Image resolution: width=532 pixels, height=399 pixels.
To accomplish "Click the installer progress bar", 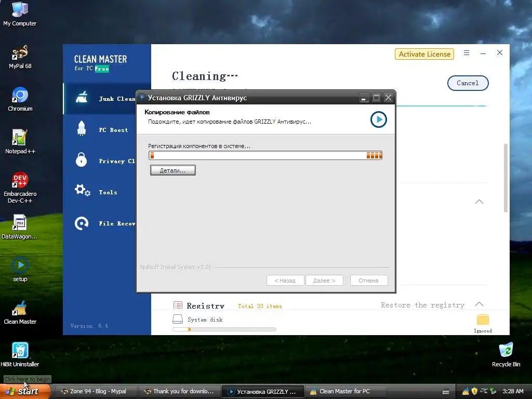I will click(265, 155).
